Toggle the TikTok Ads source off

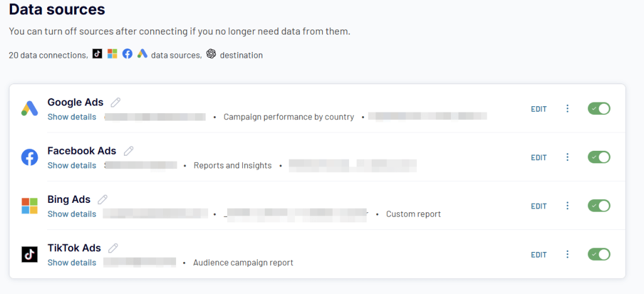599,254
